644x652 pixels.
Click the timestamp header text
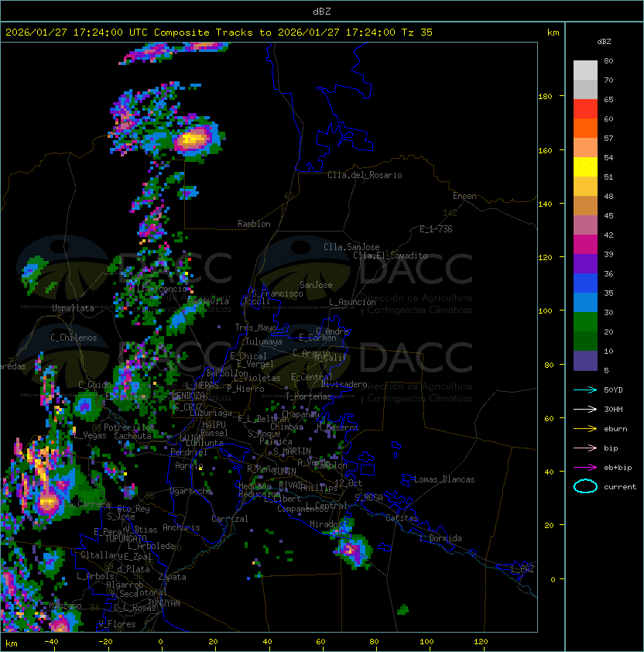pyautogui.click(x=219, y=33)
